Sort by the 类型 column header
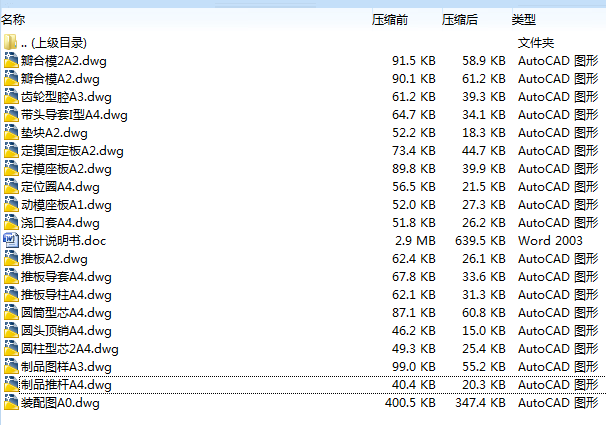 (524, 19)
